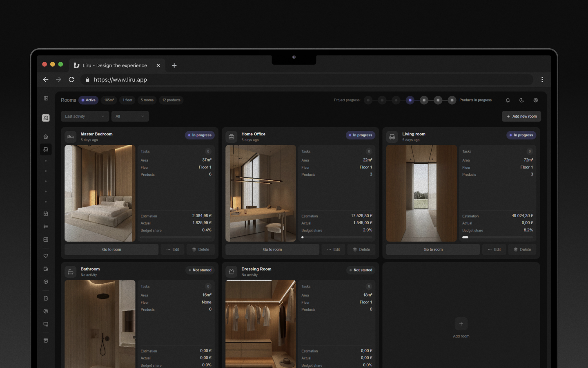Open the tasks list icon in the sidebar

46,226
